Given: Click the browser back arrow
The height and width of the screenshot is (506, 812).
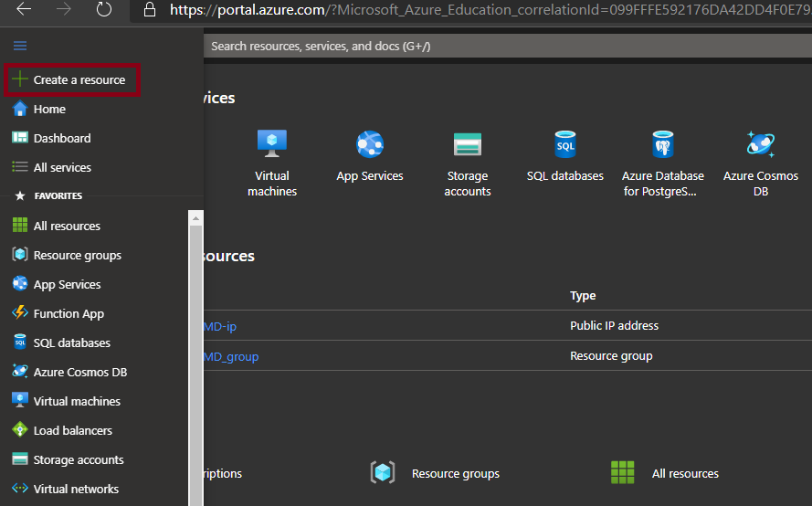Looking at the screenshot, I should 24,9.
